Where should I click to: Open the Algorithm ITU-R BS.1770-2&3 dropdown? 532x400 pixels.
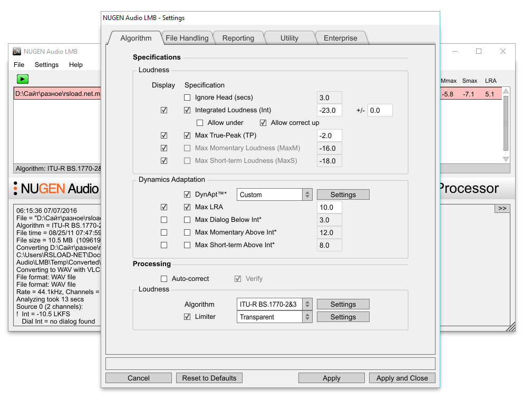(x=274, y=304)
